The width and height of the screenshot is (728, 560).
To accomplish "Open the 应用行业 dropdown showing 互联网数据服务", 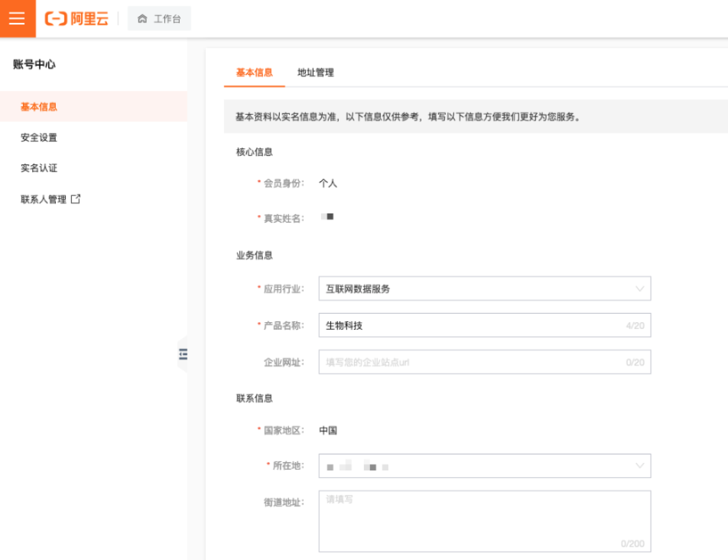I will pos(474,289).
